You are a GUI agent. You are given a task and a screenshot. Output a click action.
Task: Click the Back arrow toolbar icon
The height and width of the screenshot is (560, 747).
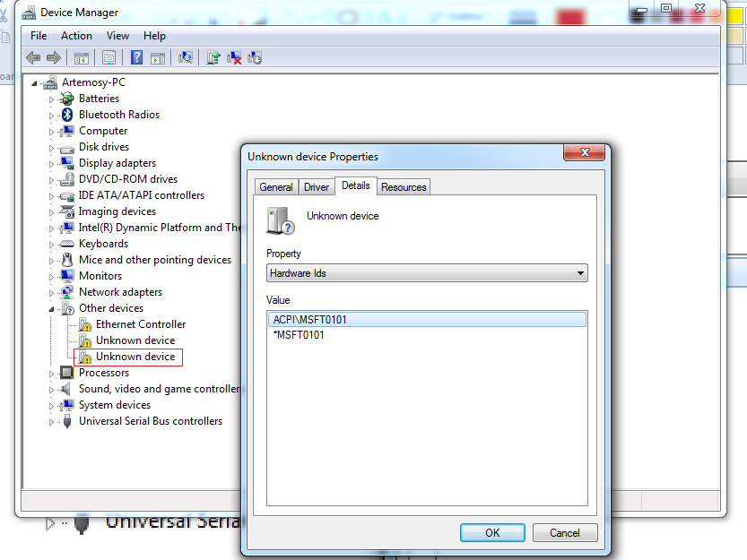coord(33,58)
